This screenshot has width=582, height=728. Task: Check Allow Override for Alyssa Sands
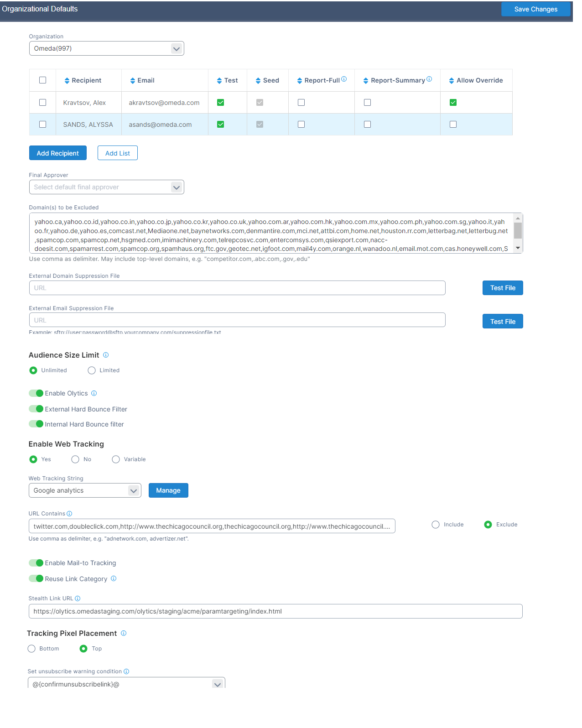tap(453, 125)
